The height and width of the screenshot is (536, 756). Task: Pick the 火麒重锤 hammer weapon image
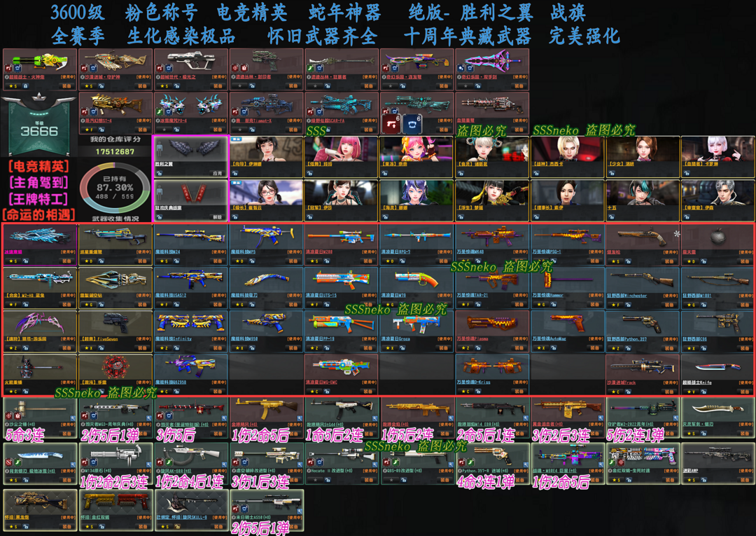click(x=39, y=368)
